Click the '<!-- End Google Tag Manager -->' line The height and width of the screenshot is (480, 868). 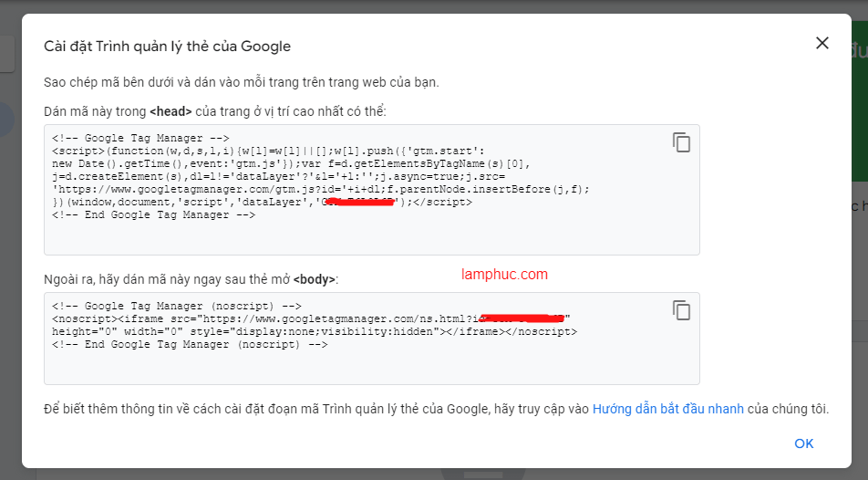153,214
